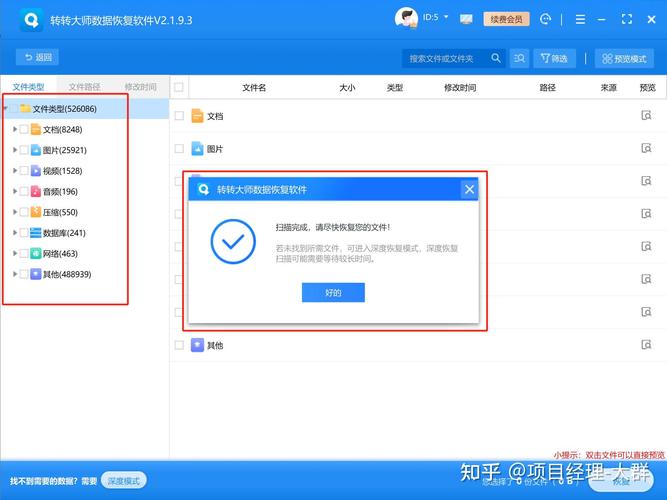667x500 pixels.
Task: Expand the 图片(25921) tree node
Action: coord(15,150)
